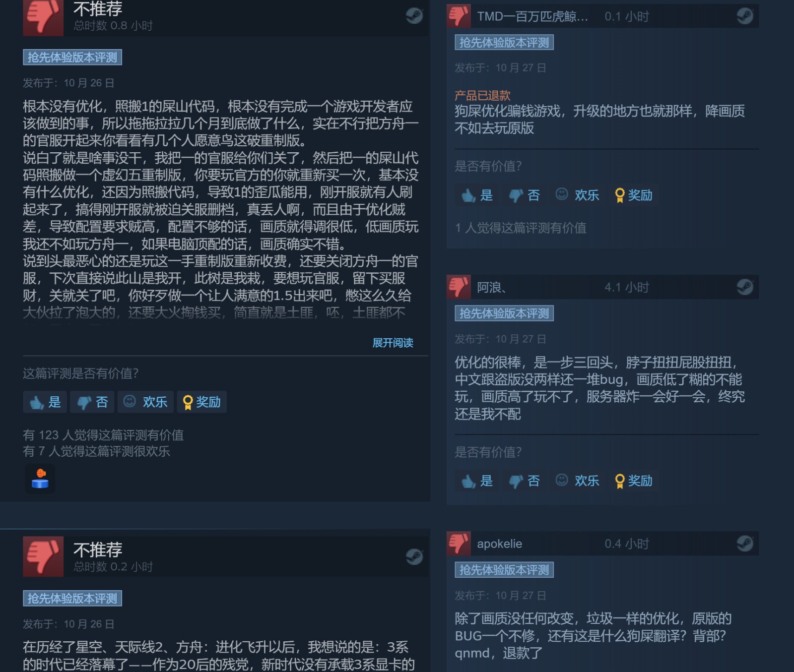Click the 不推荐 title of the 0.8-hour review
The width and height of the screenshot is (794, 672).
(x=98, y=9)
